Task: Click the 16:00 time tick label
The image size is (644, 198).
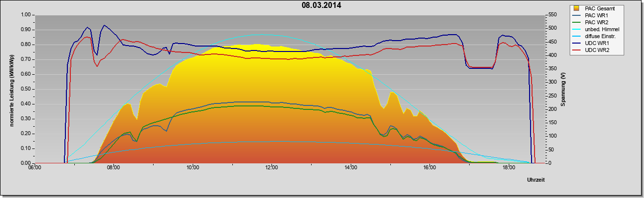Action: coord(429,168)
